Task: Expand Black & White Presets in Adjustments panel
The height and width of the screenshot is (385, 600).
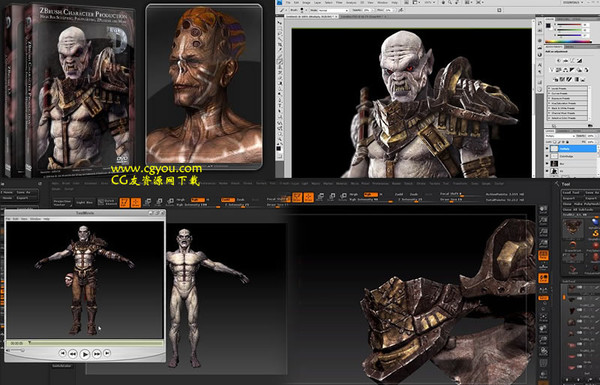Action: click(567, 108)
